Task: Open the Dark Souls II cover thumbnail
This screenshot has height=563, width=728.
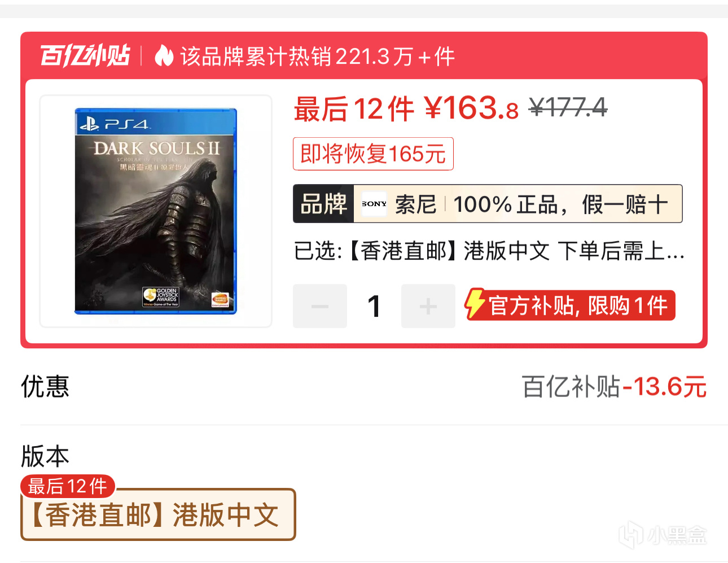Action: [156, 211]
